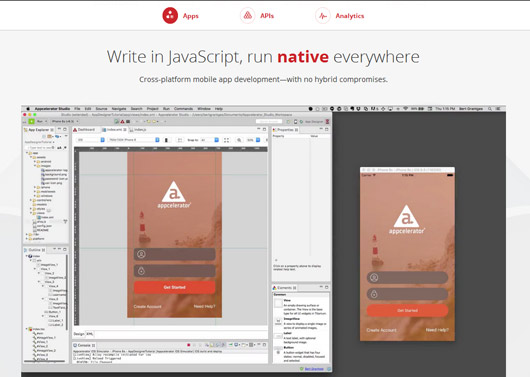Switch to the Analytics section tab
530x377 pixels.
340,16
